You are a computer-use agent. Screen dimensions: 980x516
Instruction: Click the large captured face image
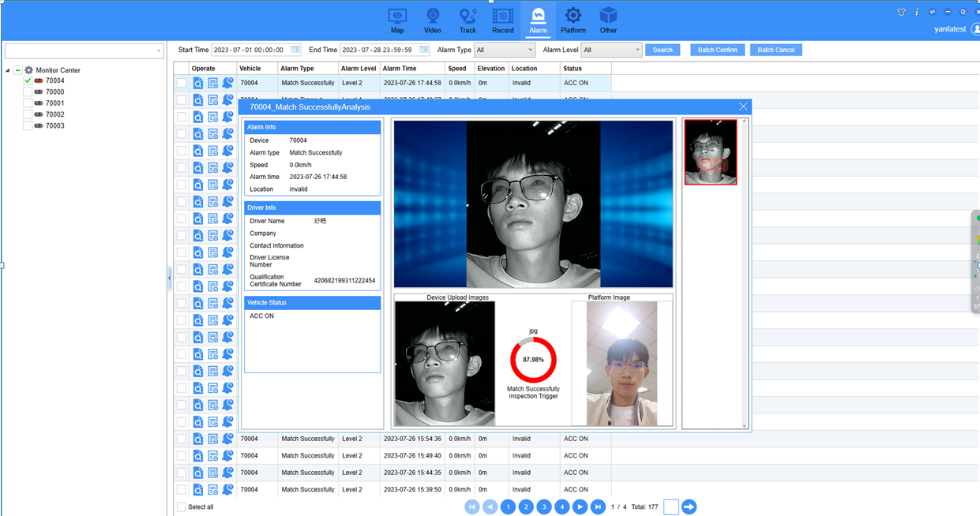[533, 204]
